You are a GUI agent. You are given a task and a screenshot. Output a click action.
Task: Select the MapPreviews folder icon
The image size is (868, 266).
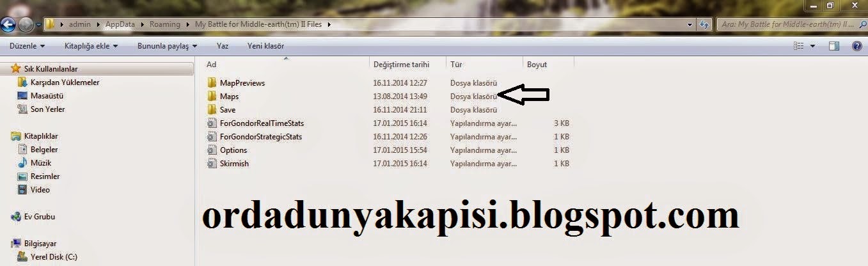coord(212,83)
